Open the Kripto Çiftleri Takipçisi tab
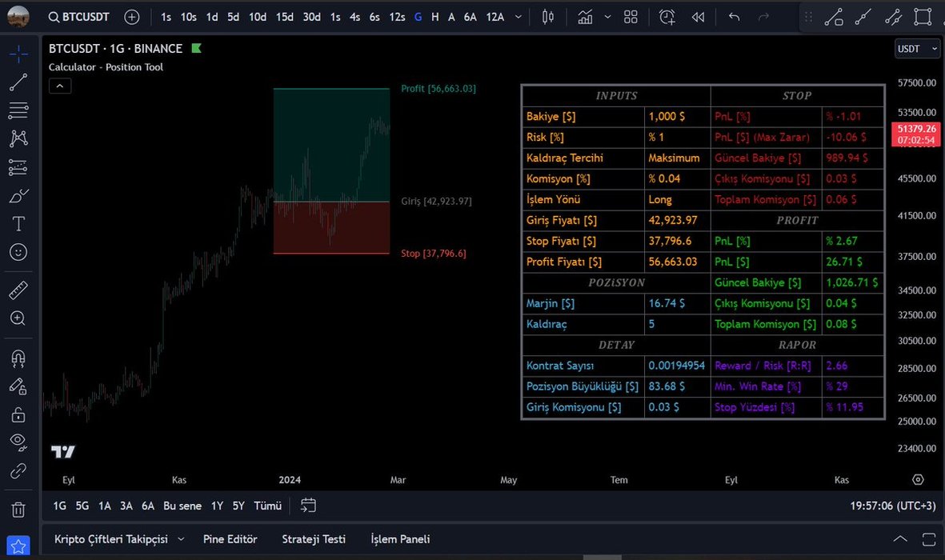This screenshot has height=560, width=945. (111, 539)
